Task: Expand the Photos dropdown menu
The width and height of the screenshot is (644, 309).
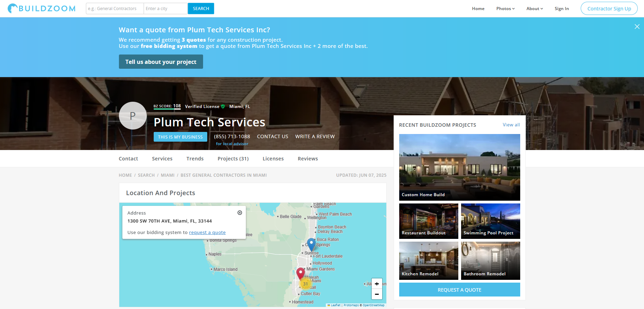Action: (x=505, y=9)
